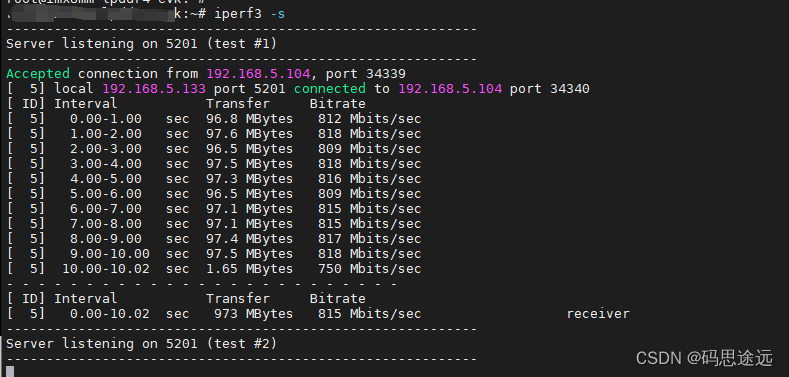Click 815 Mbits/sec in the 7.00-8.00 row
Image resolution: width=789 pixels, height=377 pixels.
[x=369, y=223]
